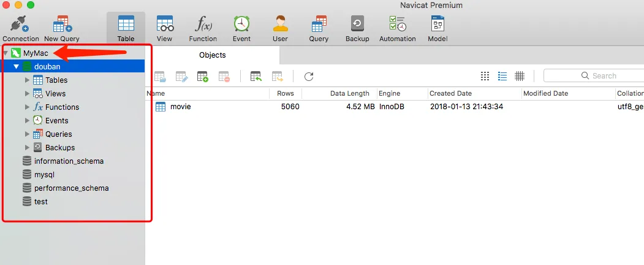
Task: Switch to ER diagram view mode
Action: pos(520,76)
